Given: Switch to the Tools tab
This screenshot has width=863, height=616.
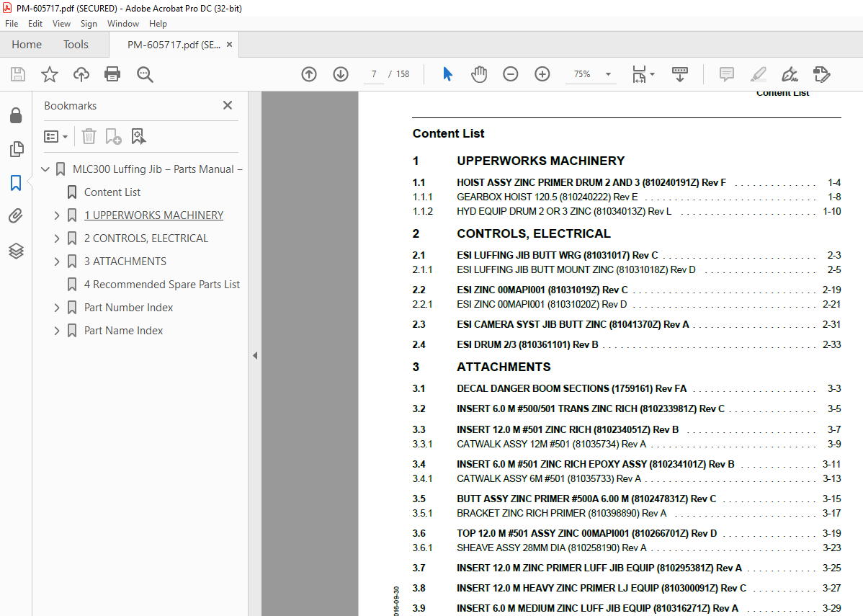Looking at the screenshot, I should 76,45.
